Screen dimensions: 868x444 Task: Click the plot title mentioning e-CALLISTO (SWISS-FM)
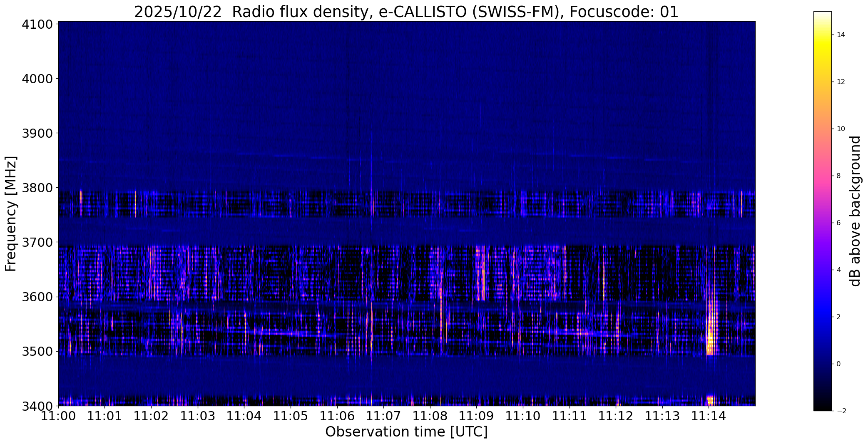406,12
